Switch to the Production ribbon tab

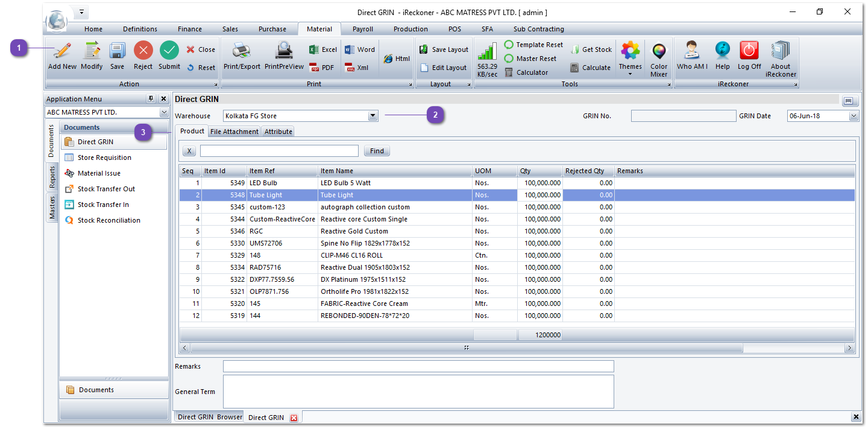point(410,29)
